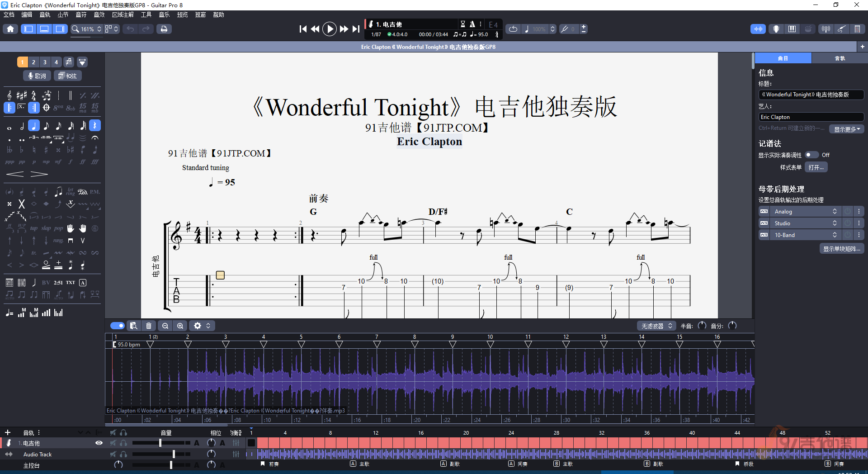
Task: Toggle the left edition palette panel
Action: (28, 29)
